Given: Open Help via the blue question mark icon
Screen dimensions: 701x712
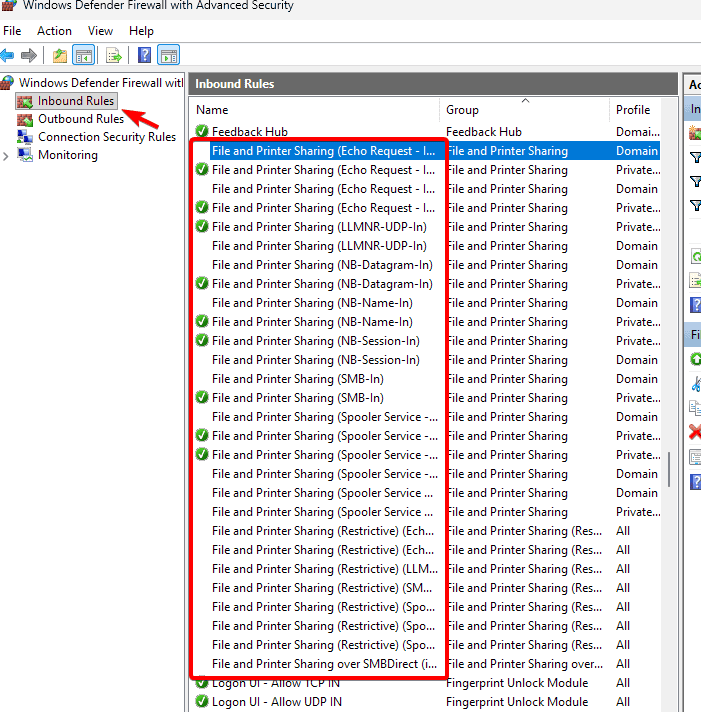Looking at the screenshot, I should coord(145,55).
